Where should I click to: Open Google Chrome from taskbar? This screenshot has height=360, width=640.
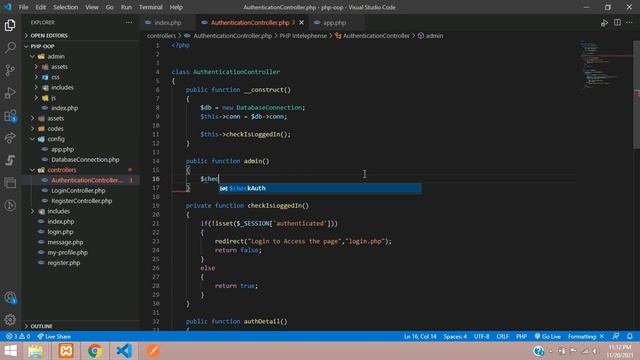coord(95,351)
